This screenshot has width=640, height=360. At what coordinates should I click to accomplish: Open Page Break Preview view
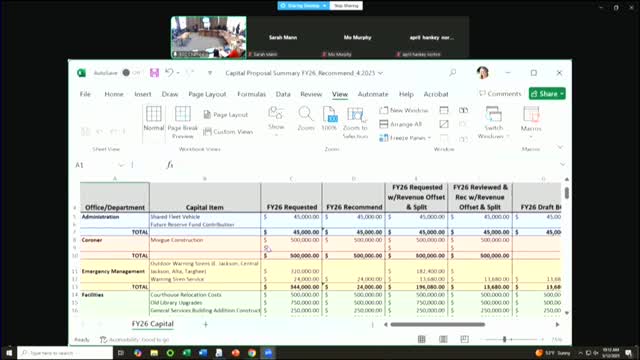pos(182,114)
